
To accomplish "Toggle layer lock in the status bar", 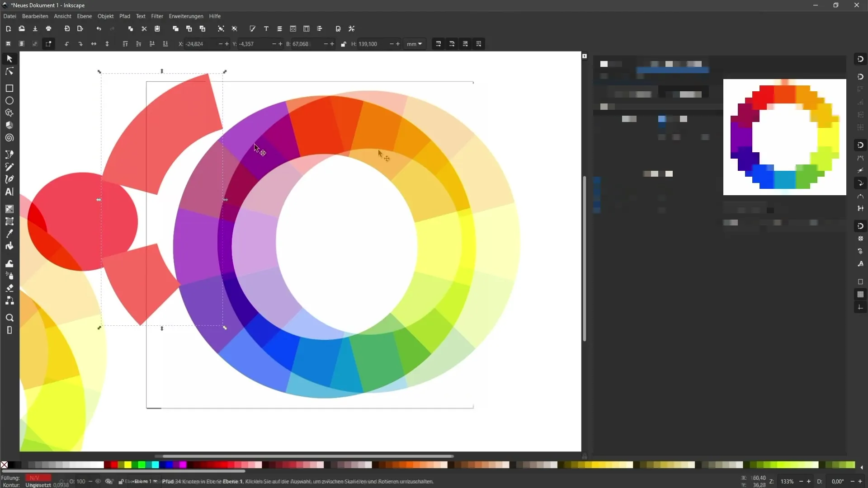I will pos(121,482).
